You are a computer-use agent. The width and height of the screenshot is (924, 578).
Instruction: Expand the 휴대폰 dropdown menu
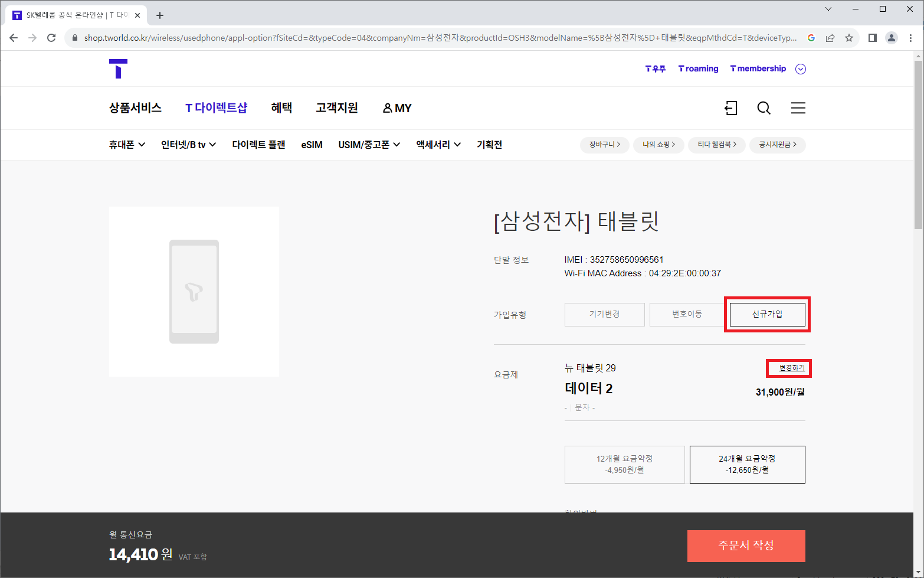[x=127, y=145]
